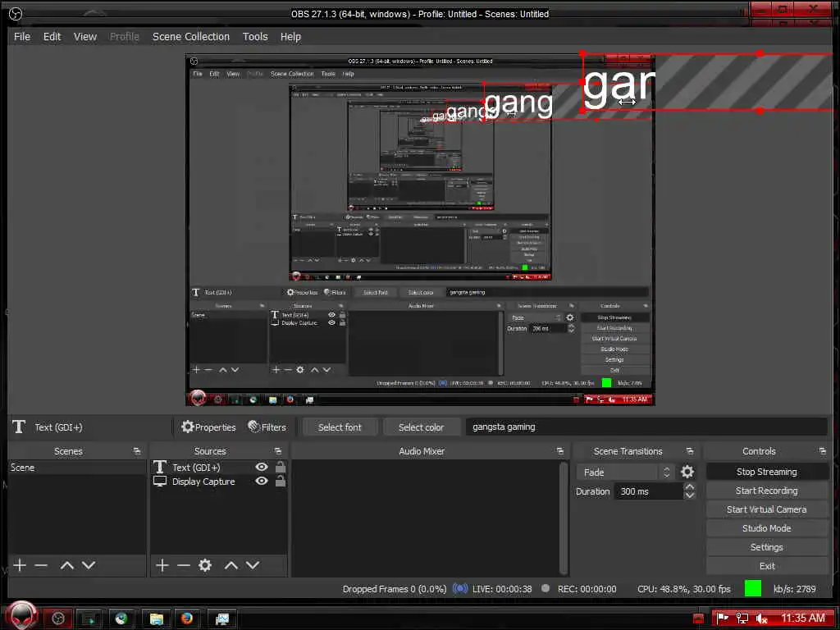This screenshot has width=840, height=630.
Task: Click the Audio Mixer vertical scrollbar
Action: pos(563,517)
